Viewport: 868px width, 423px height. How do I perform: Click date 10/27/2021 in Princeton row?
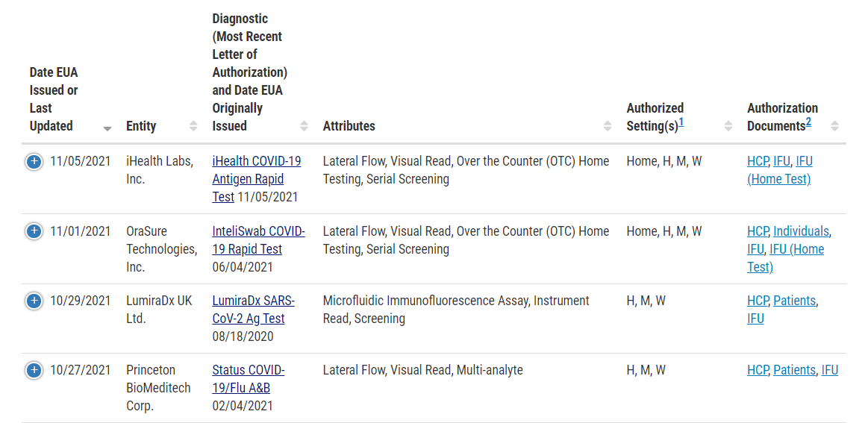[81, 370]
